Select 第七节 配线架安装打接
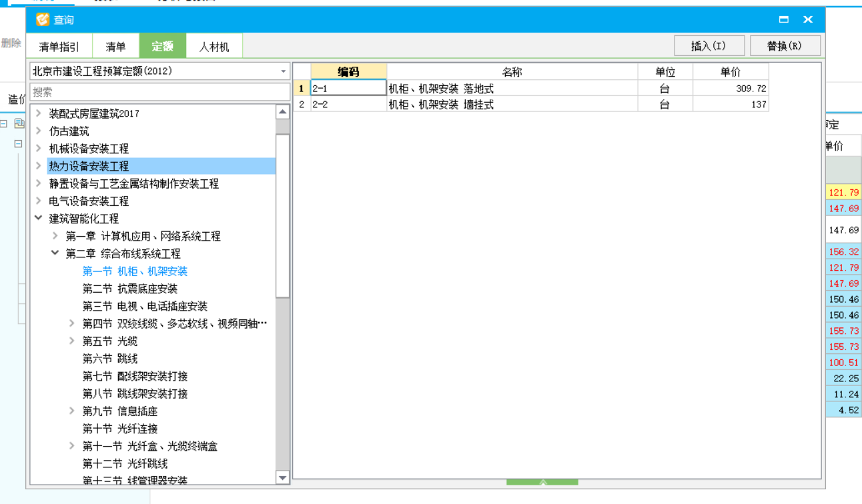The image size is (862, 504). pyautogui.click(x=135, y=376)
